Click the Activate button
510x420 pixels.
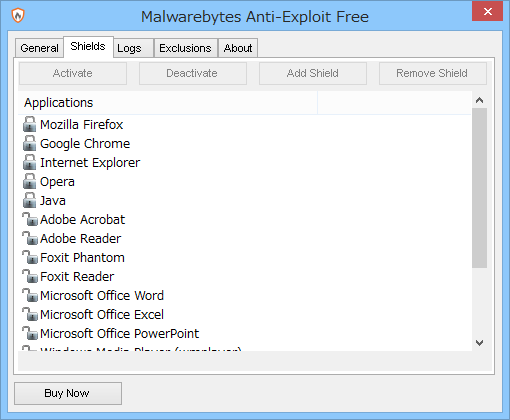(x=73, y=73)
